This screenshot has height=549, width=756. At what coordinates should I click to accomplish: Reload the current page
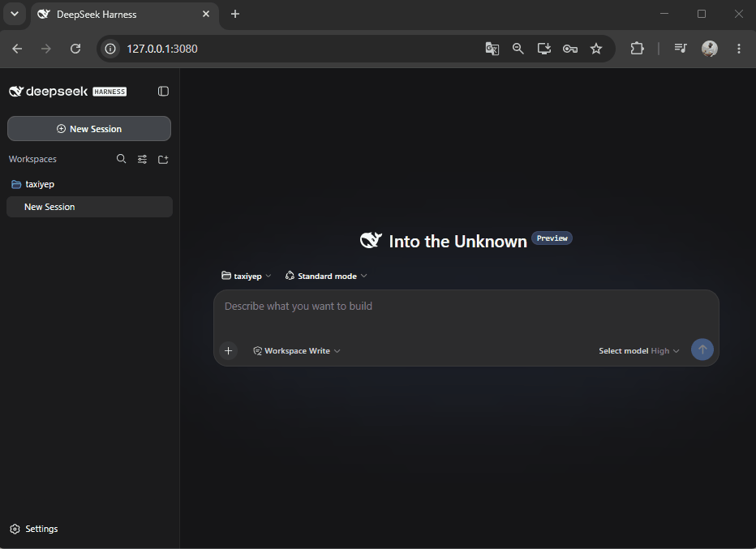[x=75, y=49]
